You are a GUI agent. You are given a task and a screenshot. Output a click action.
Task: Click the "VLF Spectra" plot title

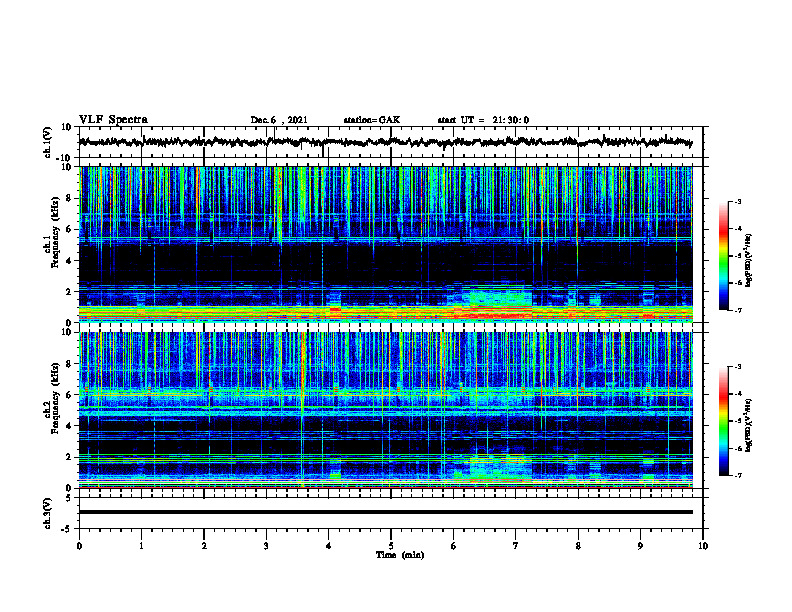pos(113,120)
